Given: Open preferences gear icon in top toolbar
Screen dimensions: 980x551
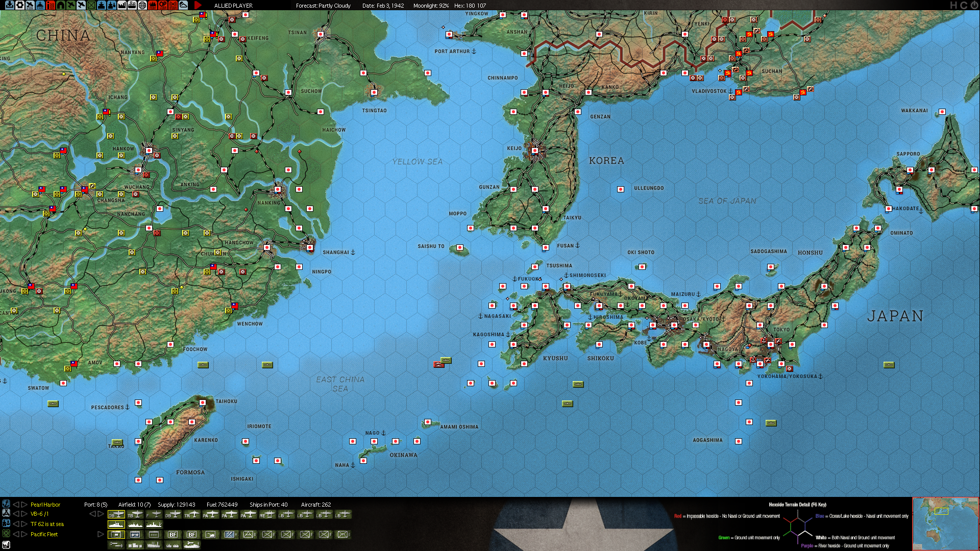Looking at the screenshot, I should (19, 5).
